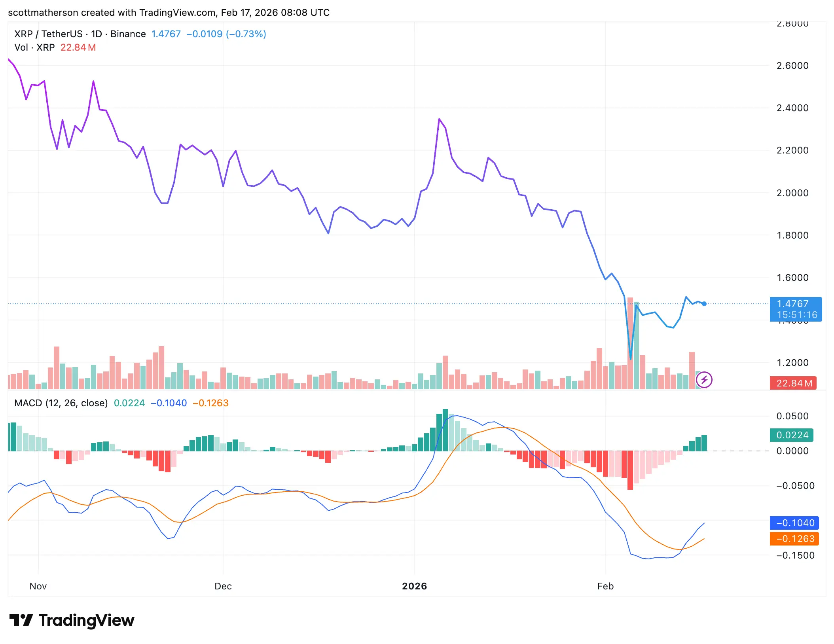Click the 2.0000 price scale label
Viewport: 834px width, 644px height.
click(x=792, y=193)
